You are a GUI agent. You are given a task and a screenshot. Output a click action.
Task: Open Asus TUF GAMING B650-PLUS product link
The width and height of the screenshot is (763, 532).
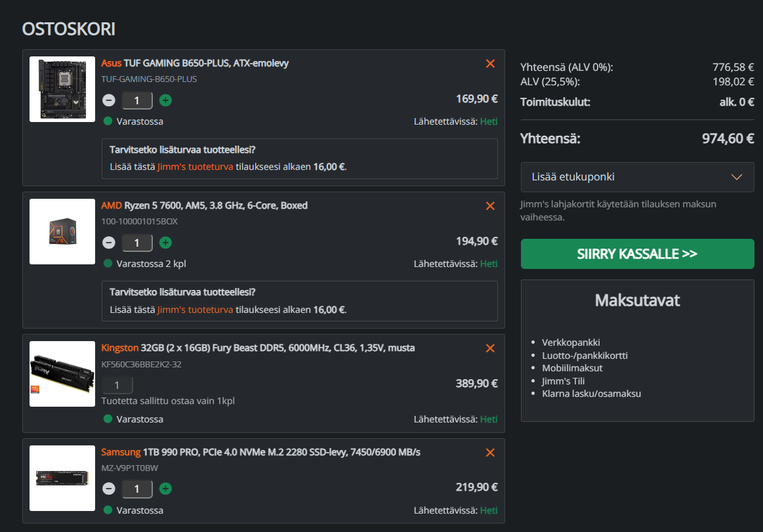195,63
